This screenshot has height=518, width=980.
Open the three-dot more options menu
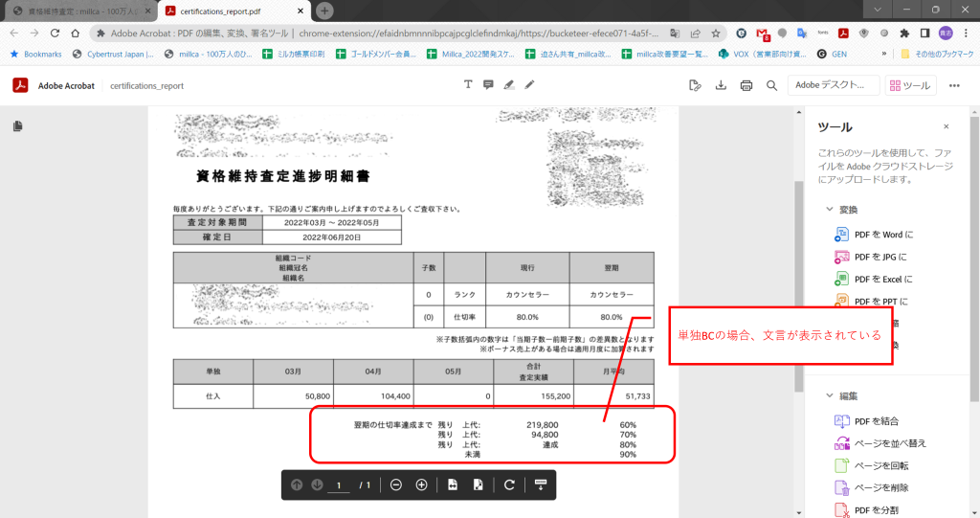pos(964,32)
